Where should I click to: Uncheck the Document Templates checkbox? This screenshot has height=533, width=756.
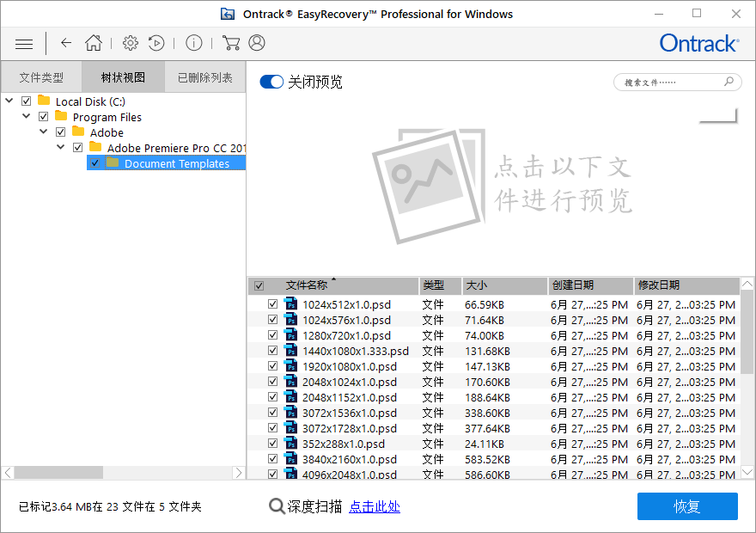coord(95,162)
